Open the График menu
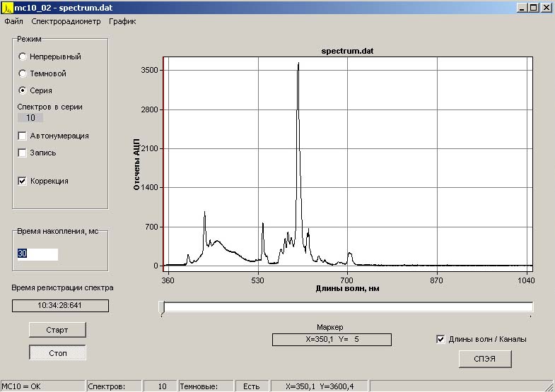The width and height of the screenshot is (555, 392). [x=122, y=21]
